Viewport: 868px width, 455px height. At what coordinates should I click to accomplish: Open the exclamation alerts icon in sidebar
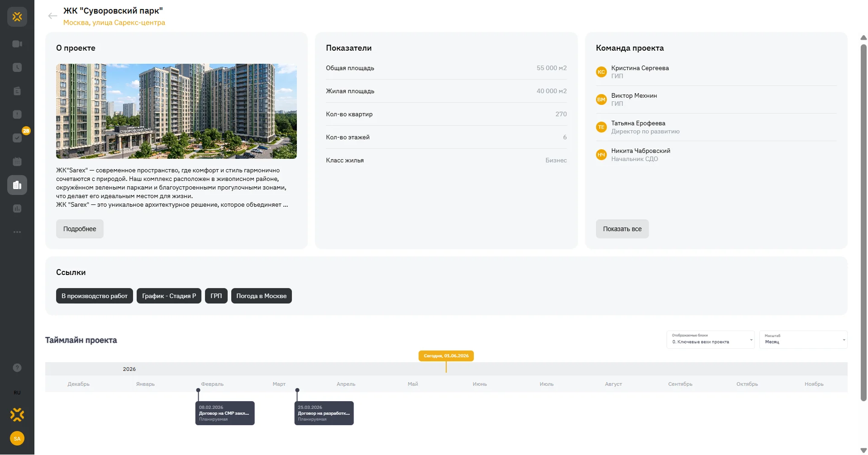pos(17,114)
